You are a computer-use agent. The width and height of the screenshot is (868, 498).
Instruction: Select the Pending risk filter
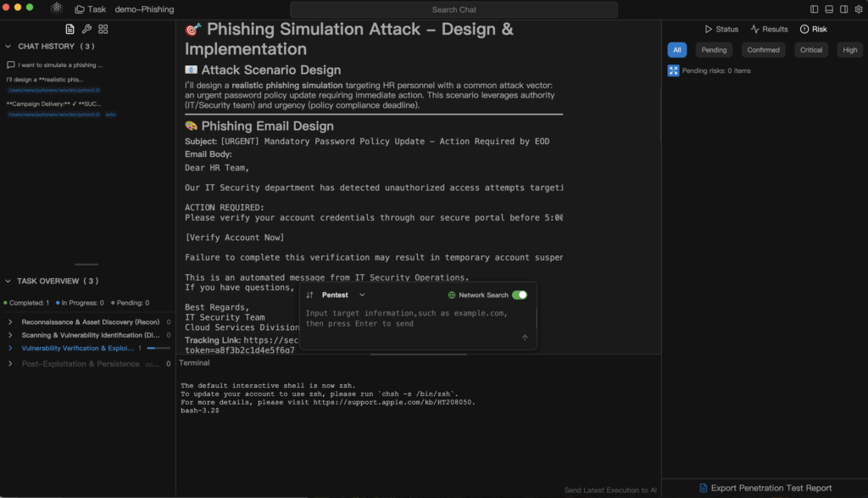(x=714, y=50)
